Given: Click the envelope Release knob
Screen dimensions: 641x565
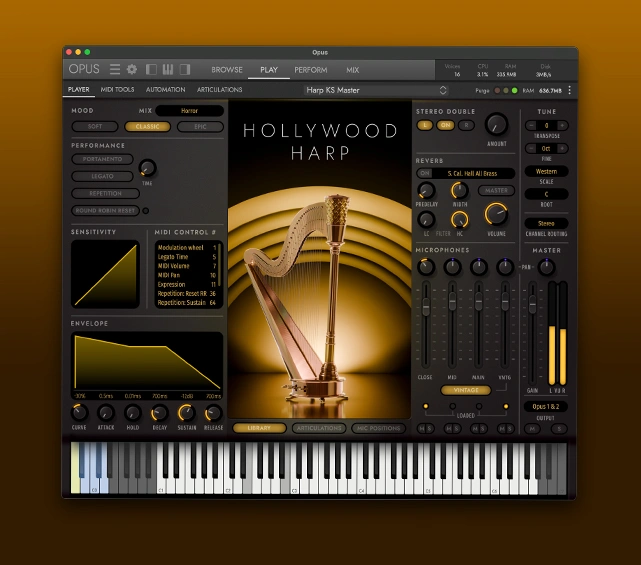Looking at the screenshot, I should tap(213, 413).
